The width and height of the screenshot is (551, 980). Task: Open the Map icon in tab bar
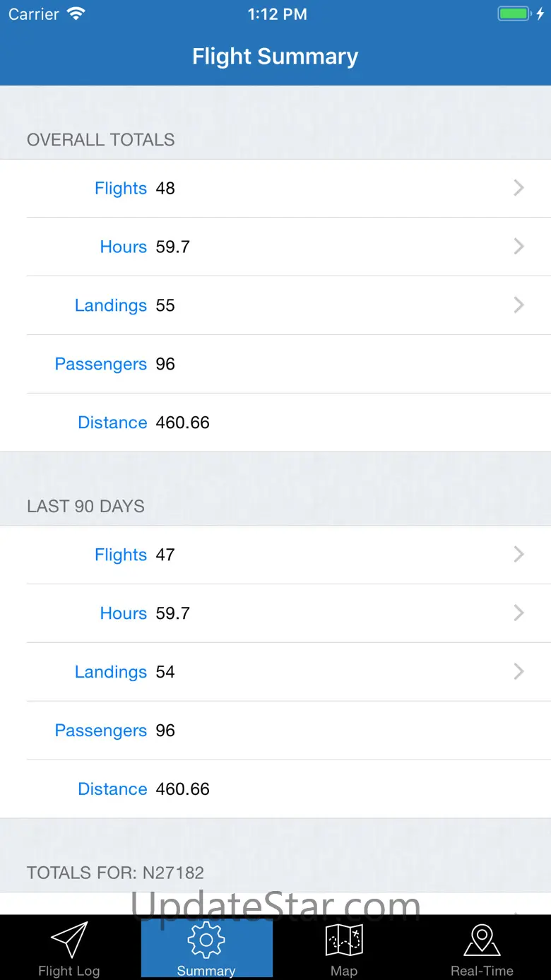tap(344, 940)
